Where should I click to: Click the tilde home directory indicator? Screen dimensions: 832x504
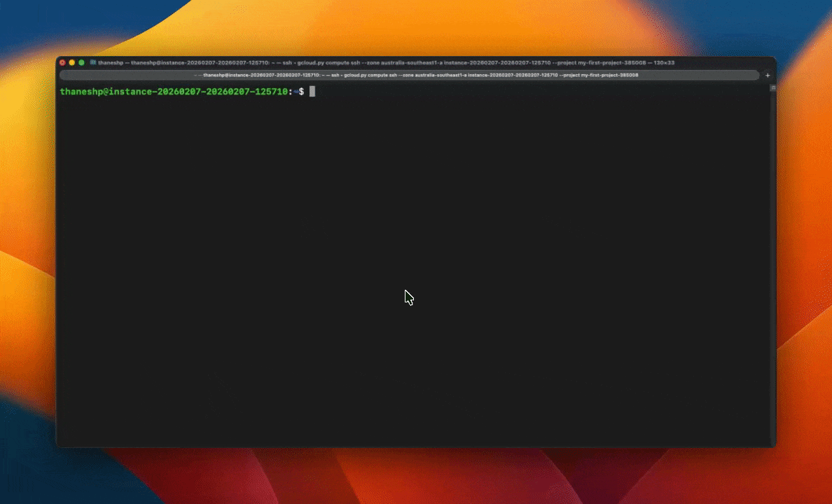point(295,91)
